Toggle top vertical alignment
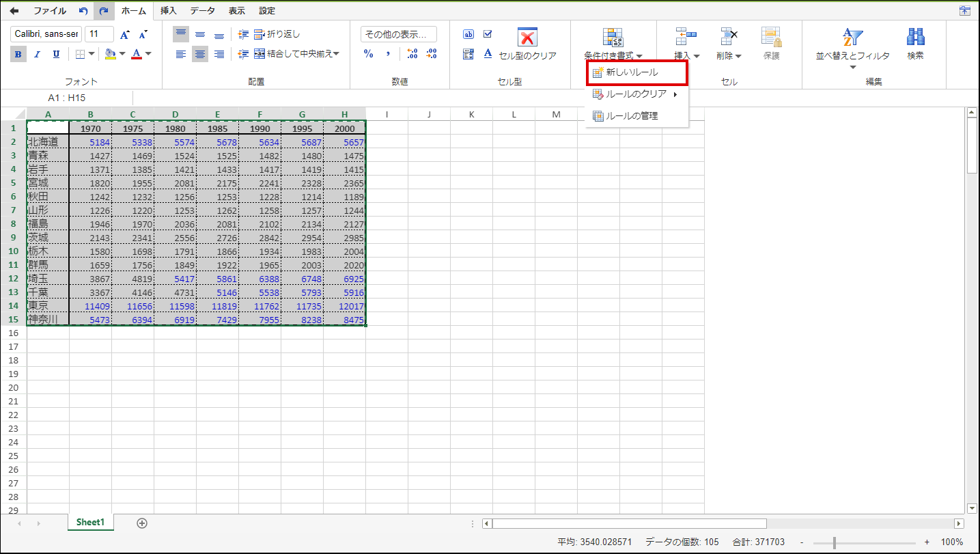This screenshot has width=980, height=554. click(x=181, y=33)
